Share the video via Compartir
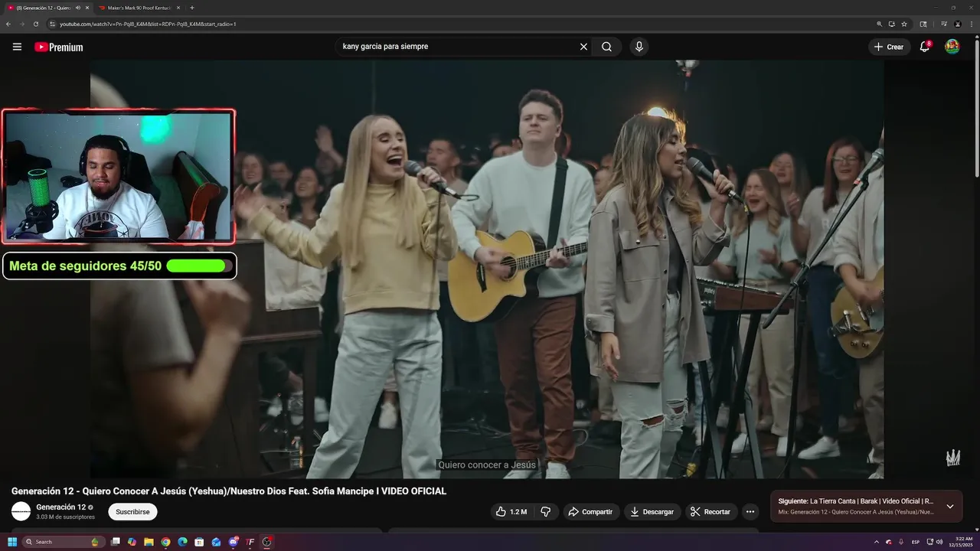 pyautogui.click(x=591, y=511)
